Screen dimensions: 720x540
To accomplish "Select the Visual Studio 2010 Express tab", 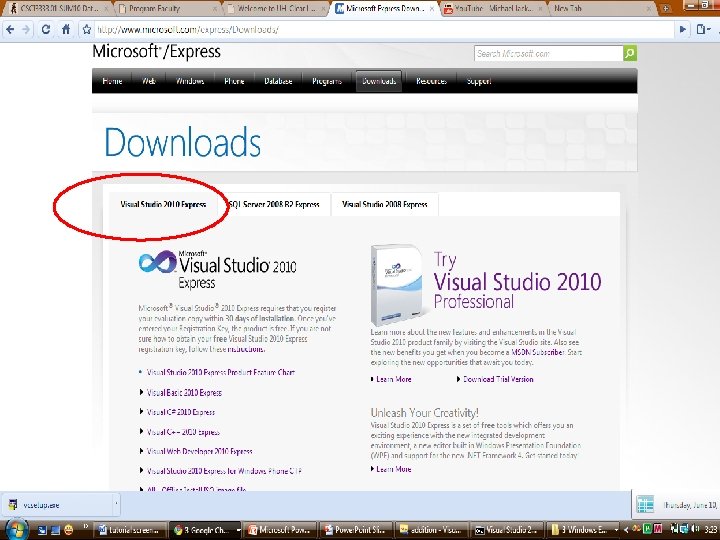I will [163, 204].
